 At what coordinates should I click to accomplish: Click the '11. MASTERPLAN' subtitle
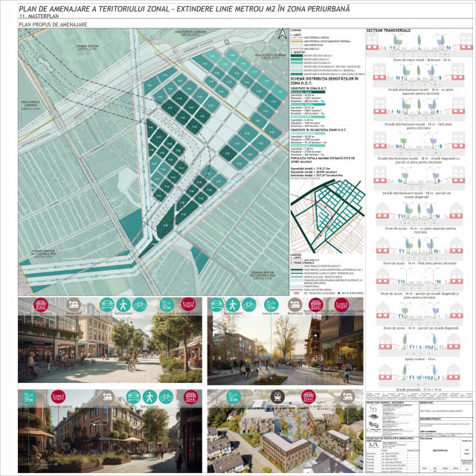[39, 16]
